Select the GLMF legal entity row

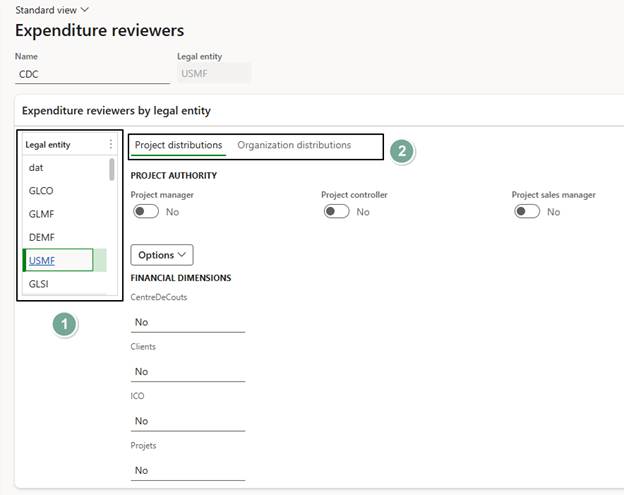pyautogui.click(x=41, y=214)
